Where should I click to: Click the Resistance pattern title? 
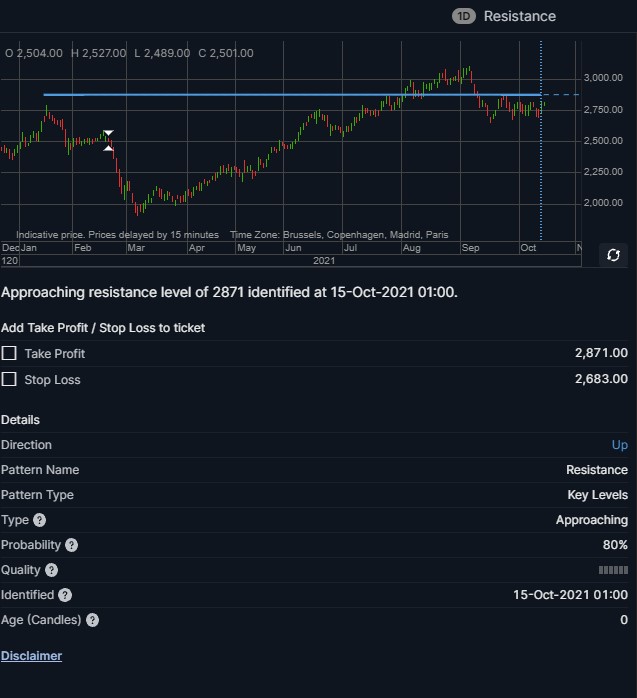click(519, 16)
